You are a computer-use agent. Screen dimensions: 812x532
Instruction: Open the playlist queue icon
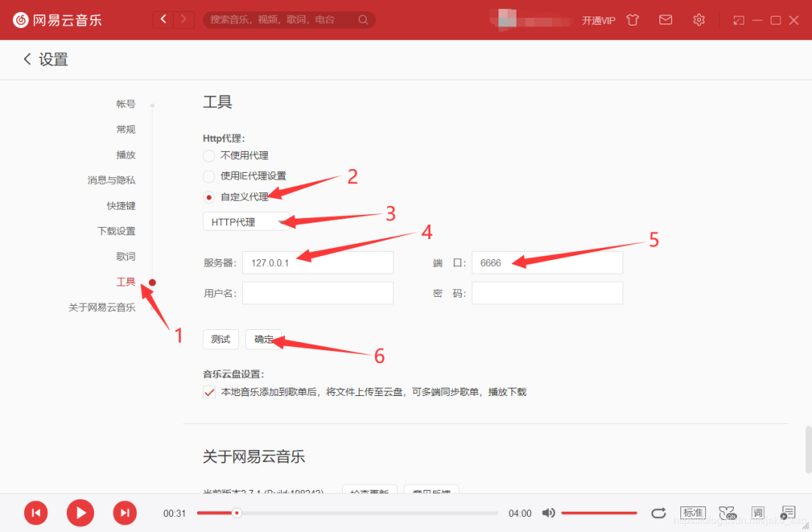[x=788, y=513]
